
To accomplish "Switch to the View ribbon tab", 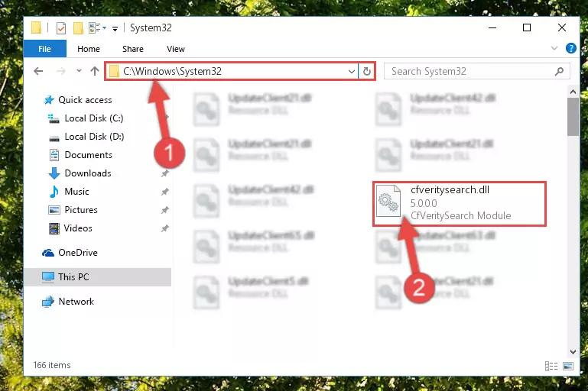I will [x=176, y=49].
